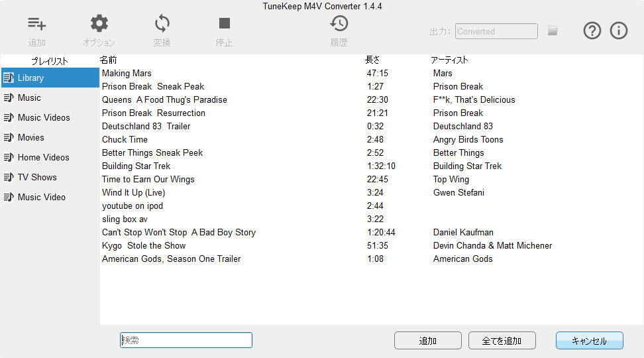The width and height of the screenshot is (644, 358).
Task: Click the playlist icon beside Home Videos
Action: [x=9, y=157]
